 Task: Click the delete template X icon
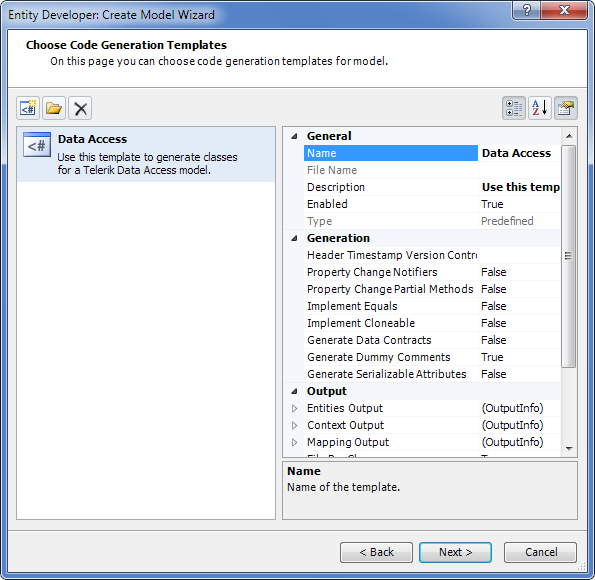tap(80, 108)
